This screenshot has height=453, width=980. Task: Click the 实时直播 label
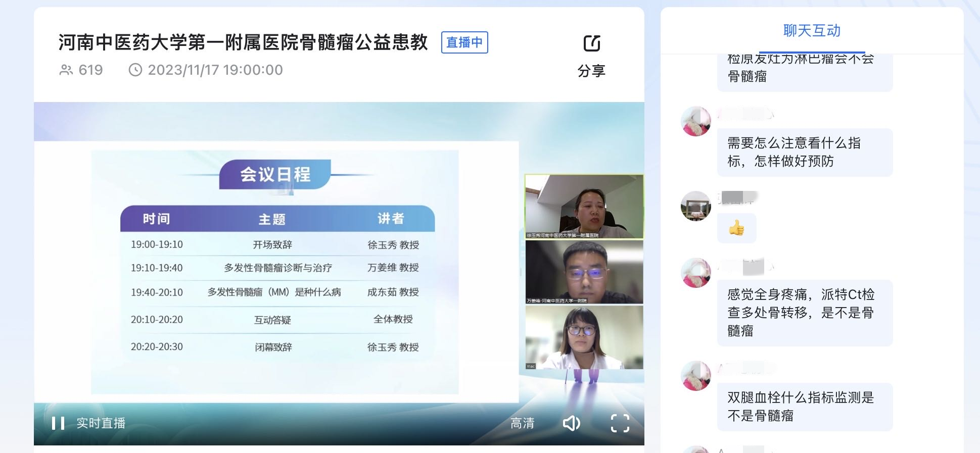tap(101, 423)
